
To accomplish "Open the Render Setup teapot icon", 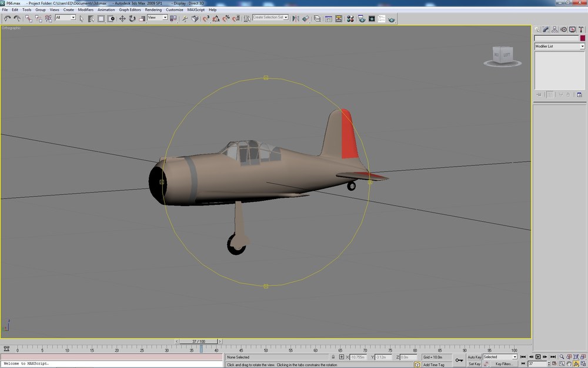I will 362,18.
